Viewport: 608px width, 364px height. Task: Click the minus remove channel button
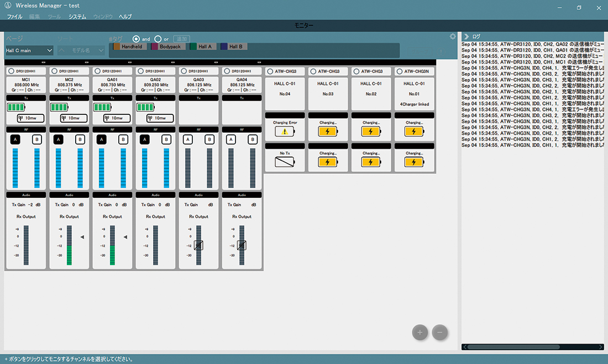(440, 332)
